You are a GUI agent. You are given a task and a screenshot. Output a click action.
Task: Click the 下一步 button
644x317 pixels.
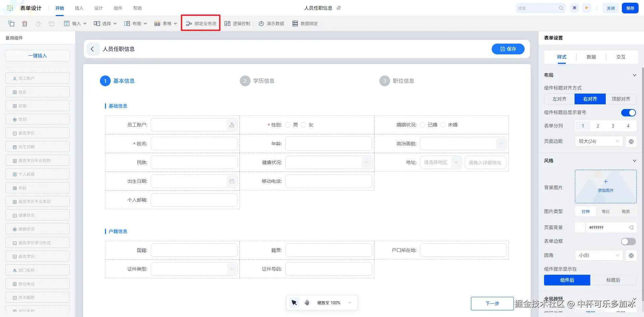click(x=492, y=304)
